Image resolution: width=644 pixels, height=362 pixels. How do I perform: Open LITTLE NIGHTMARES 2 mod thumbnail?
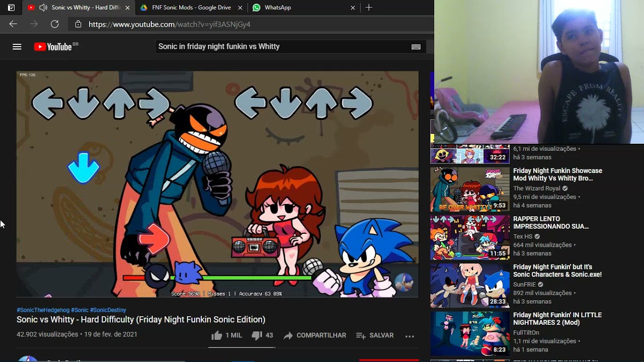[470, 334]
